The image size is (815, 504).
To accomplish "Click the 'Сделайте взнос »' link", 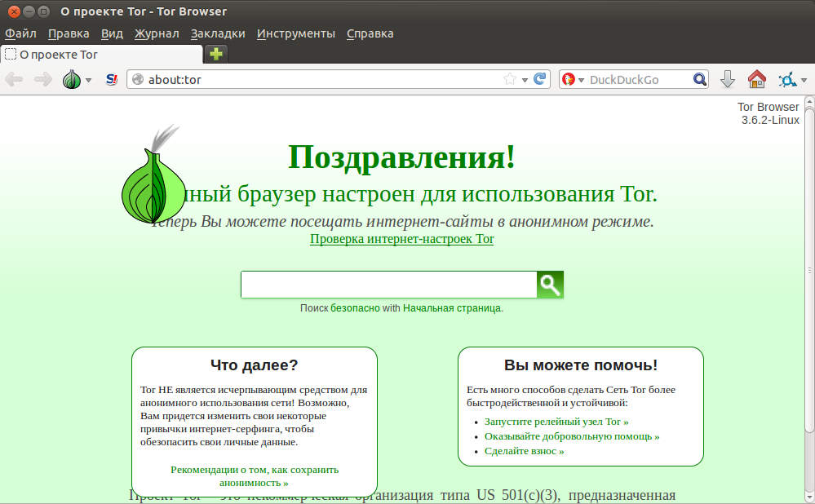I will pyautogui.click(x=524, y=450).
